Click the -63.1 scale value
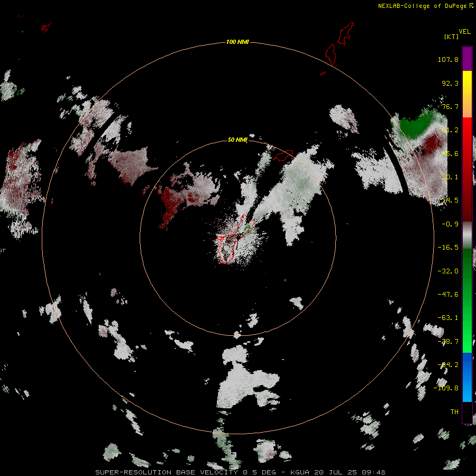Screen dimensions: 476x476 pyautogui.click(x=448, y=318)
